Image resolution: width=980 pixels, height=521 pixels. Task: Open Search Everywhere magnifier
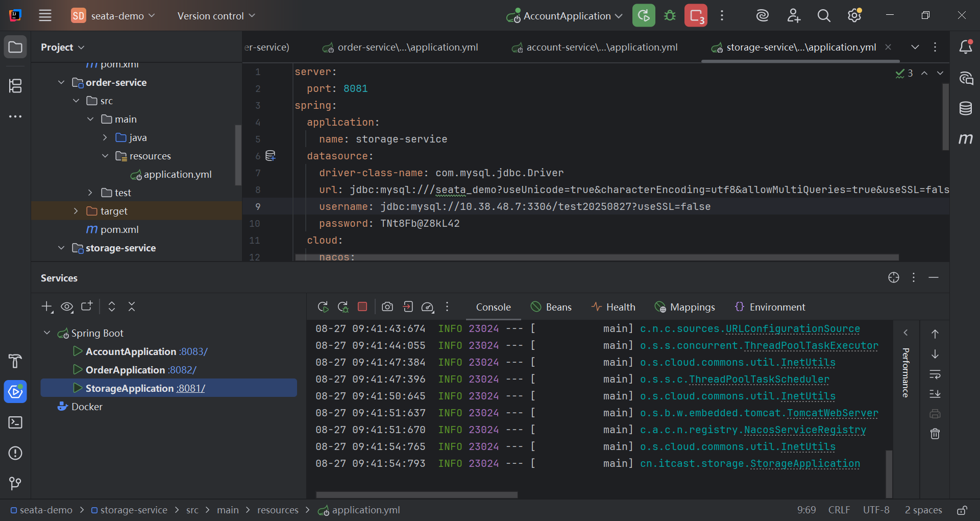[x=824, y=15]
